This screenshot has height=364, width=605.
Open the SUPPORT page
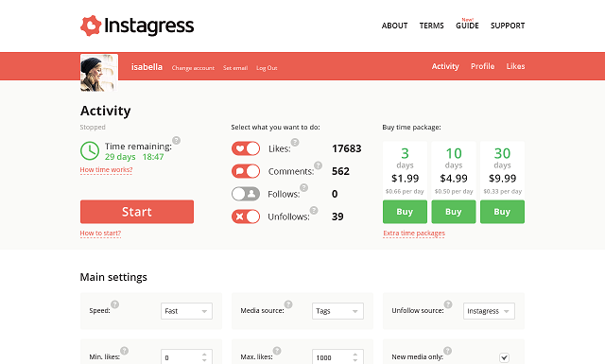508,26
